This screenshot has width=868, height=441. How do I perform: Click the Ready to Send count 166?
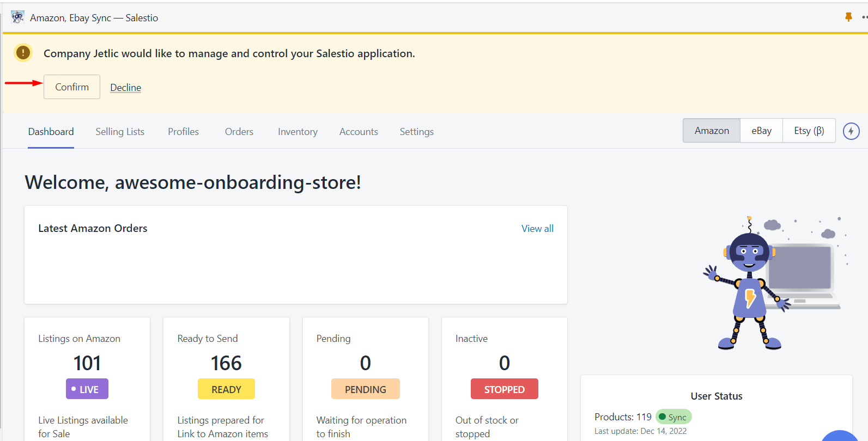tap(226, 363)
